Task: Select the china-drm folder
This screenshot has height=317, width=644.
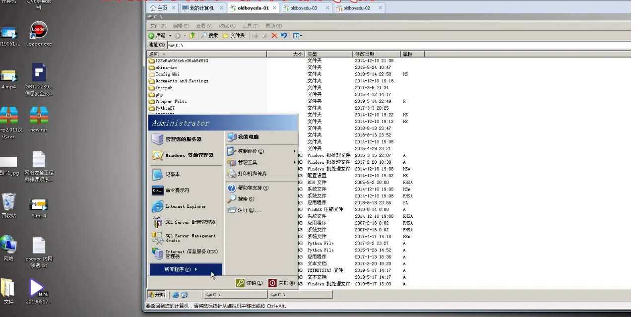Action: 163,67
